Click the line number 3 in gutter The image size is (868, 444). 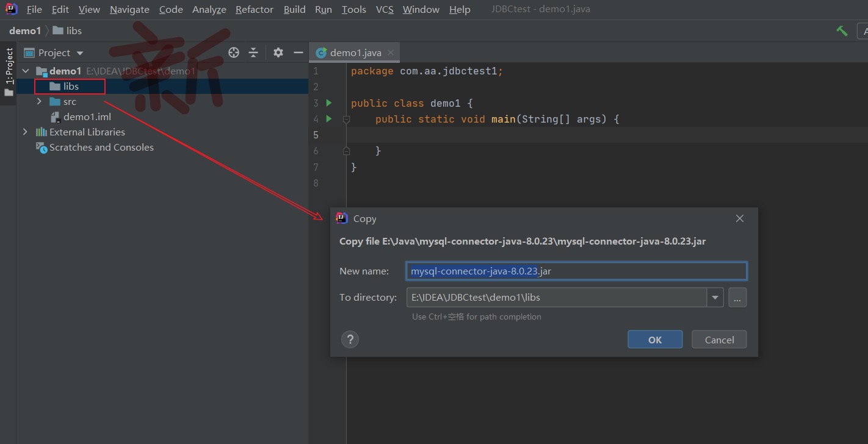(316, 102)
